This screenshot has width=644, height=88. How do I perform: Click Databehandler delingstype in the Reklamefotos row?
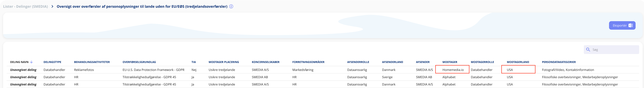tap(54, 70)
